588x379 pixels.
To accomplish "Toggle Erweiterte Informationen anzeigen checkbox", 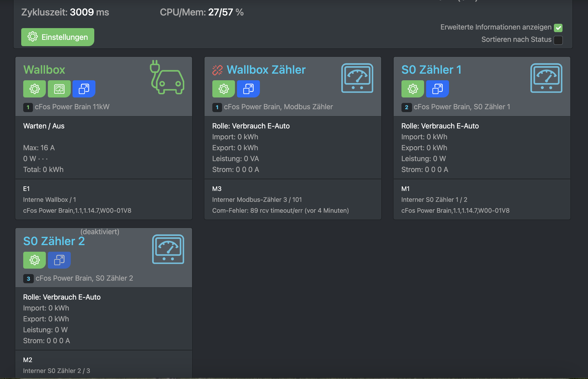I will pos(558,28).
